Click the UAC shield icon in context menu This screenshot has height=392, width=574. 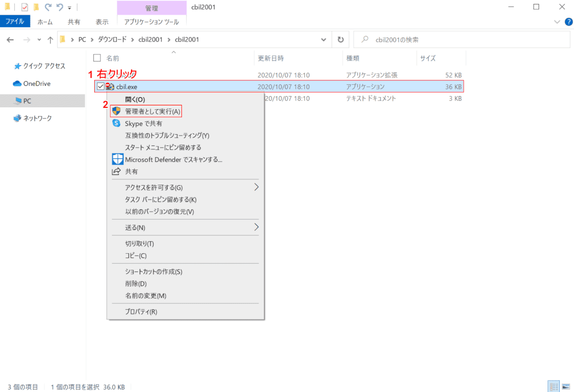116,111
